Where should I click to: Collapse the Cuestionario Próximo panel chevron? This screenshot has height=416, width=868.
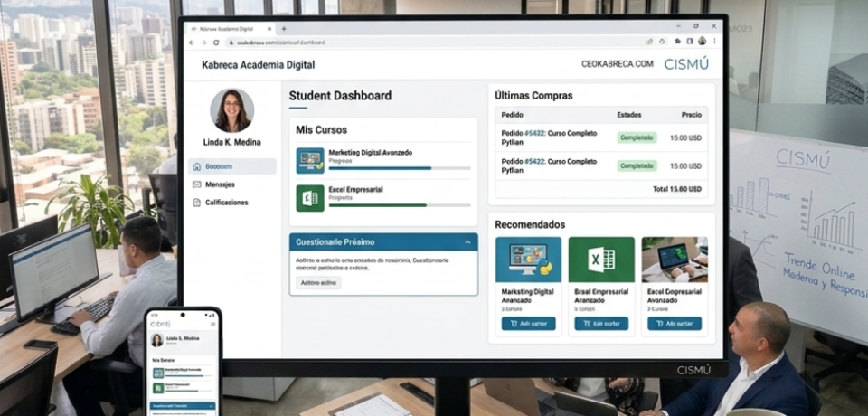tap(467, 242)
